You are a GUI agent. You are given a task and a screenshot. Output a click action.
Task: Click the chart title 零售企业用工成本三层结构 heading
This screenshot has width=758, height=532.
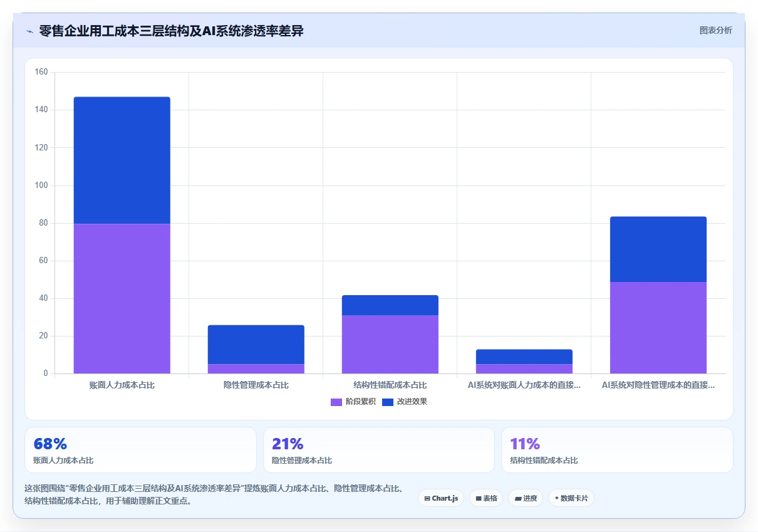point(171,31)
